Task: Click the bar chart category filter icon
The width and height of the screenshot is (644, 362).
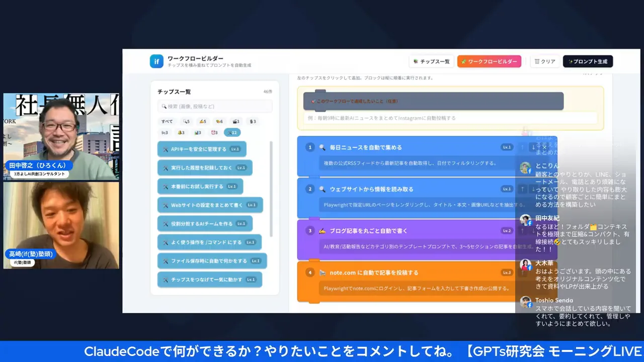Action: click(x=198, y=132)
